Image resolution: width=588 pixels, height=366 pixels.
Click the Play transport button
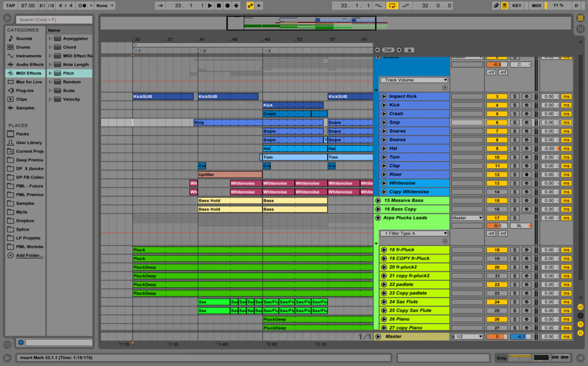210,5
